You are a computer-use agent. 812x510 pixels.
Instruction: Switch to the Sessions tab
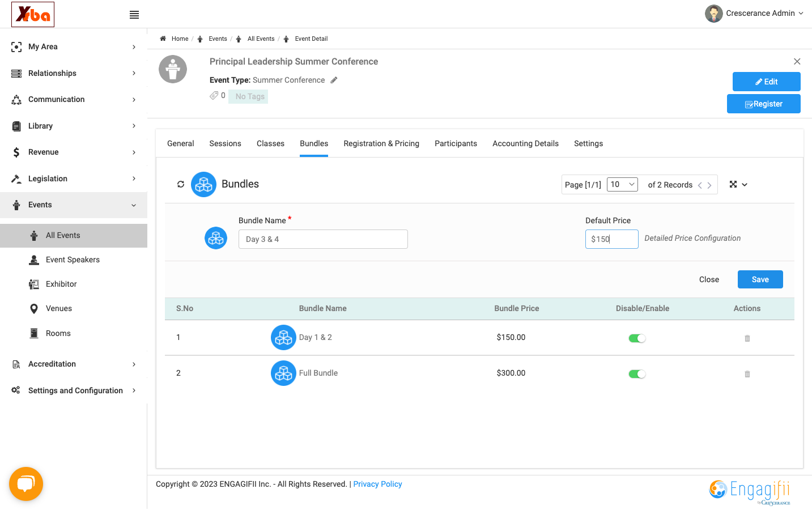click(x=225, y=143)
